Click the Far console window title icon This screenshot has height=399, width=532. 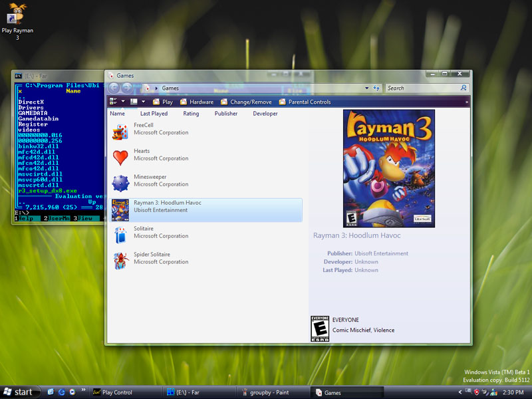(18, 76)
